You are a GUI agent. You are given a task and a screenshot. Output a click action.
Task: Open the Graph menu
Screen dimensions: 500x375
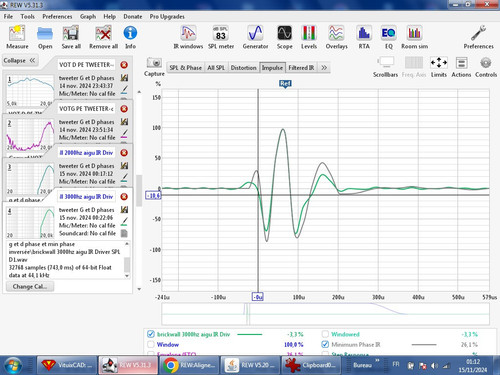88,16
